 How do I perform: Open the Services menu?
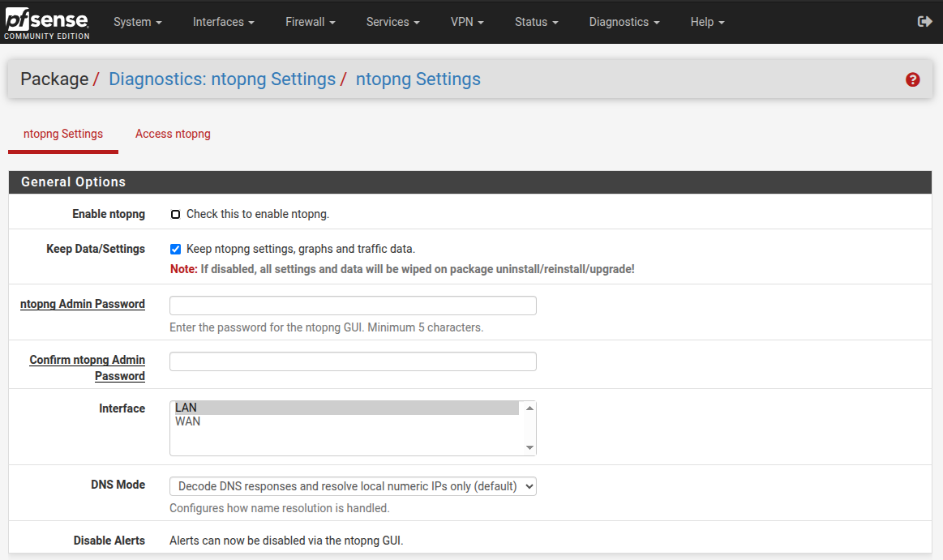pyautogui.click(x=392, y=22)
